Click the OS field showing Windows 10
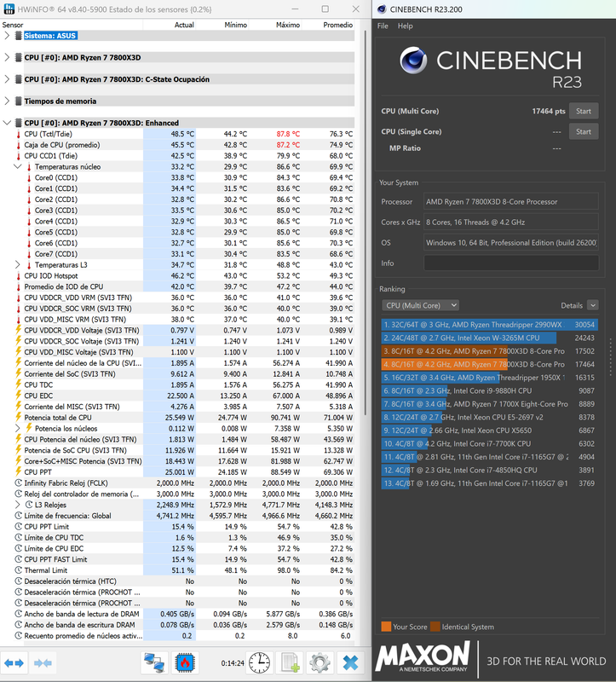Viewport: 616px width, 682px height. point(511,243)
